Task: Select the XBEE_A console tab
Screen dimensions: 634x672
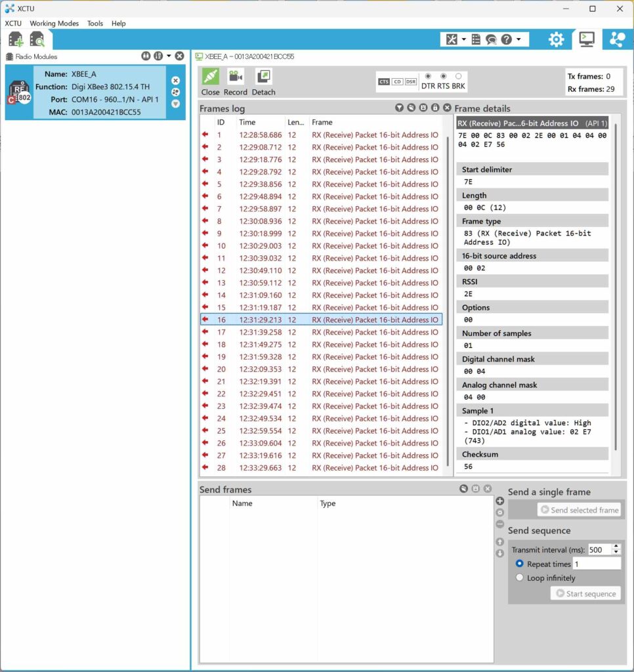Action: point(245,56)
